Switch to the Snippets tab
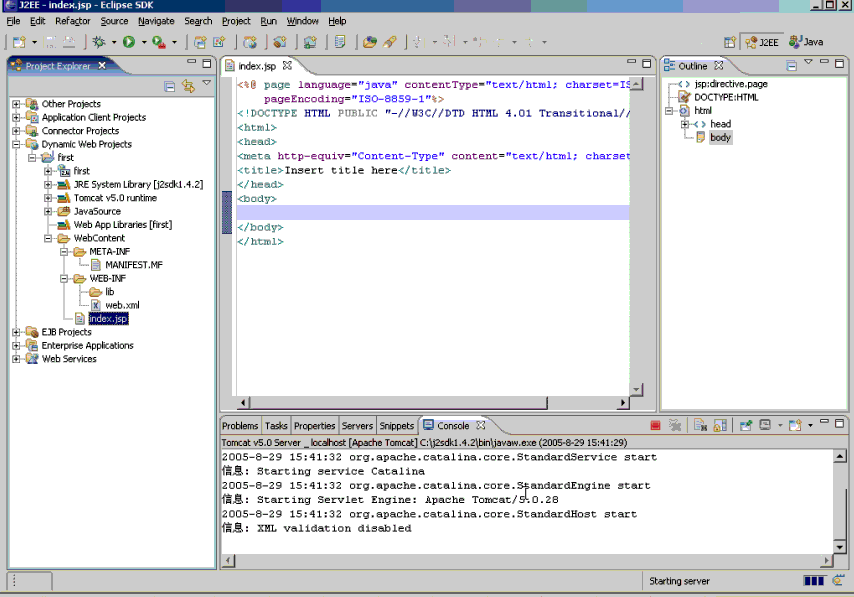This screenshot has width=854, height=597. pos(396,426)
